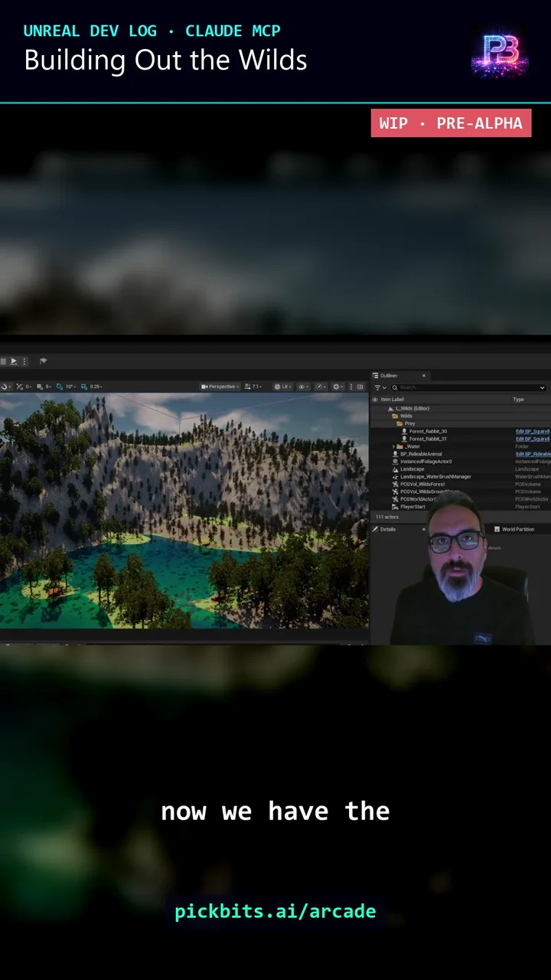The width and height of the screenshot is (551, 980).
Task: Open rotation snap 10° value dropdown
Action: click(72, 387)
